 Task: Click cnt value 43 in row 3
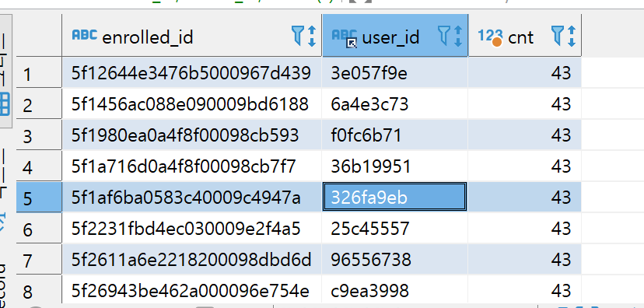tap(524, 135)
